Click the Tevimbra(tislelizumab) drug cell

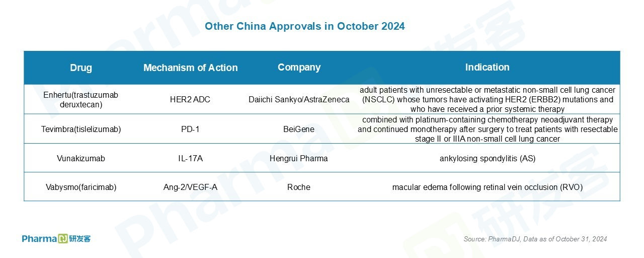81,130
